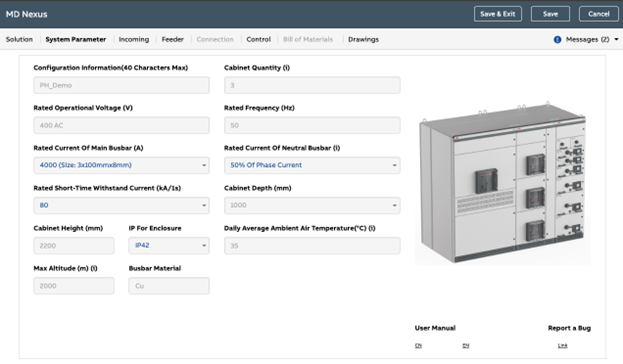Open the IP For Enclosure dropdown
Viewport: 623px width, 364px height.
[169, 246]
